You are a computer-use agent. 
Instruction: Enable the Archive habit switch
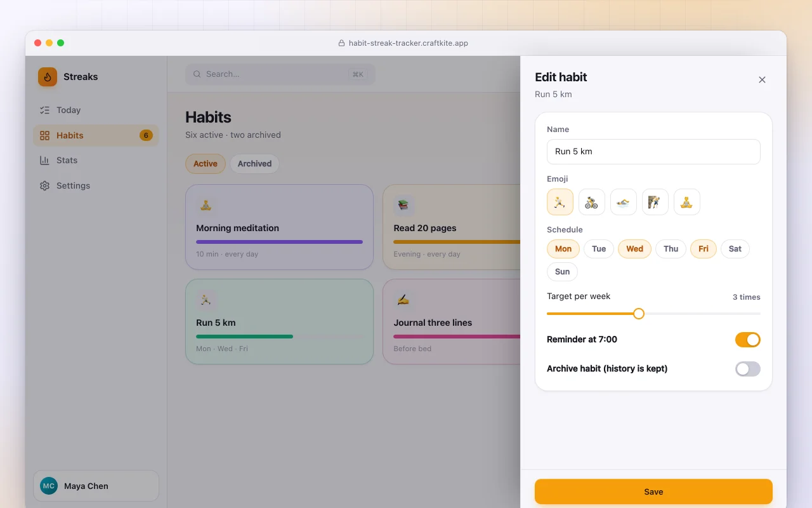pos(748,369)
